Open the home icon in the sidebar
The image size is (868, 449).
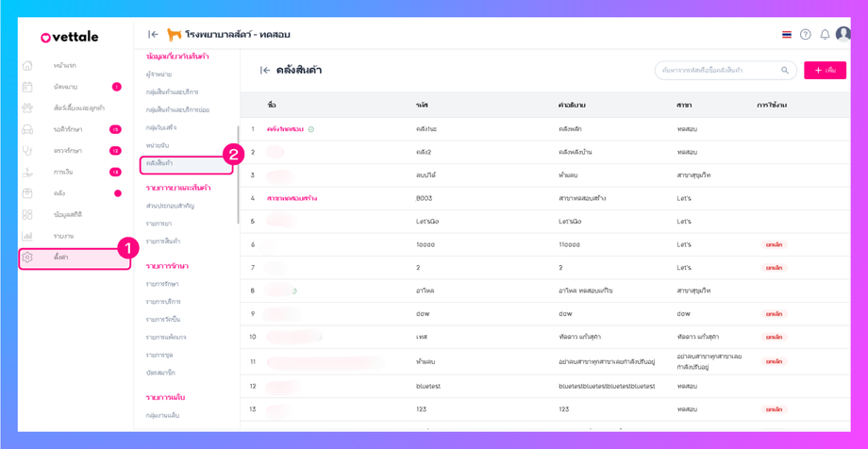(27, 66)
